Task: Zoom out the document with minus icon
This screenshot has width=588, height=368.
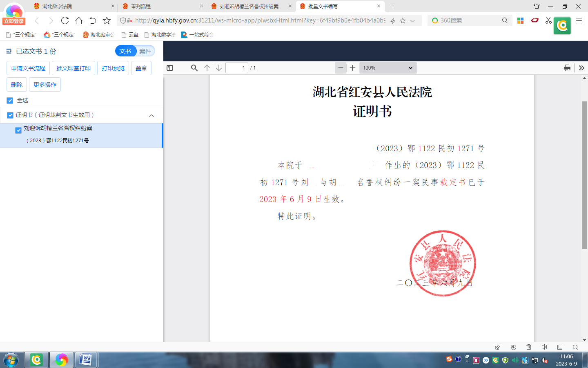Action: pos(341,68)
